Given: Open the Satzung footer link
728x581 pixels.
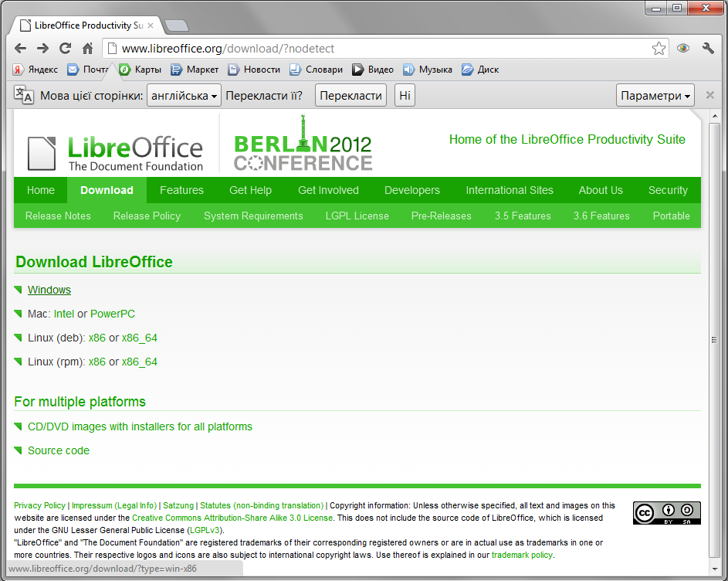Looking at the screenshot, I should point(178,505).
